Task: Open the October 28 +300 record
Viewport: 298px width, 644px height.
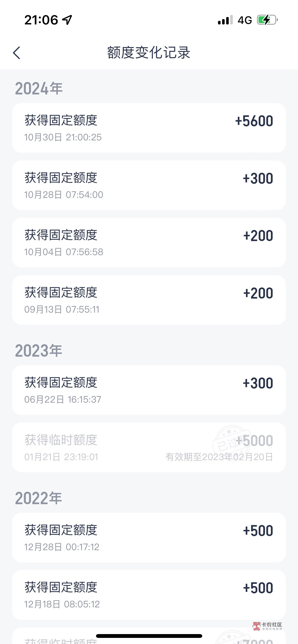Action: coord(149,185)
